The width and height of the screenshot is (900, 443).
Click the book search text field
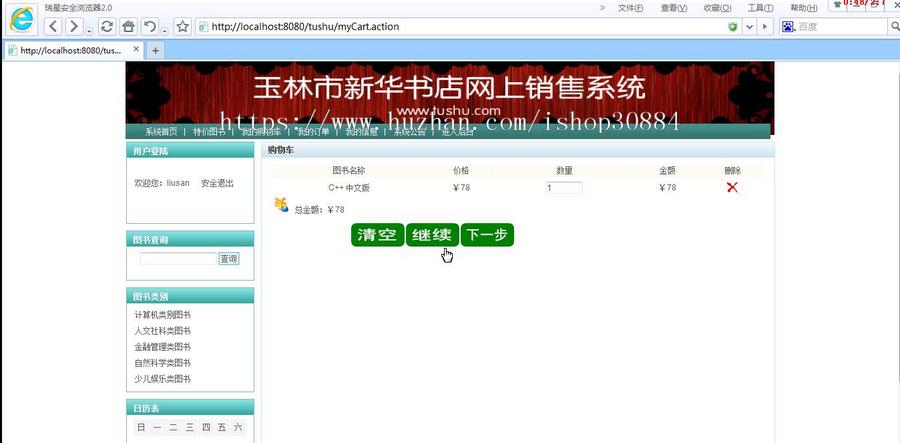pyautogui.click(x=179, y=259)
